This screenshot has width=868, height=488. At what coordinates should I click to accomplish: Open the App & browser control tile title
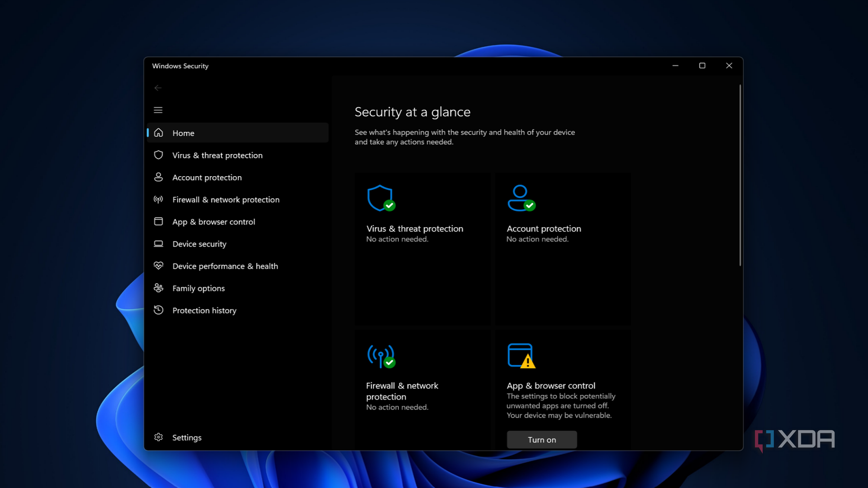pos(551,385)
